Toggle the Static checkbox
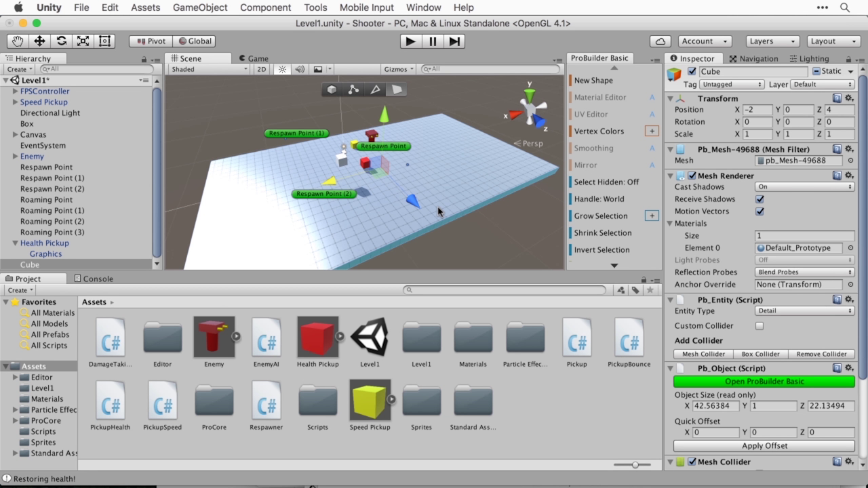This screenshot has width=868, height=488. [816, 71]
